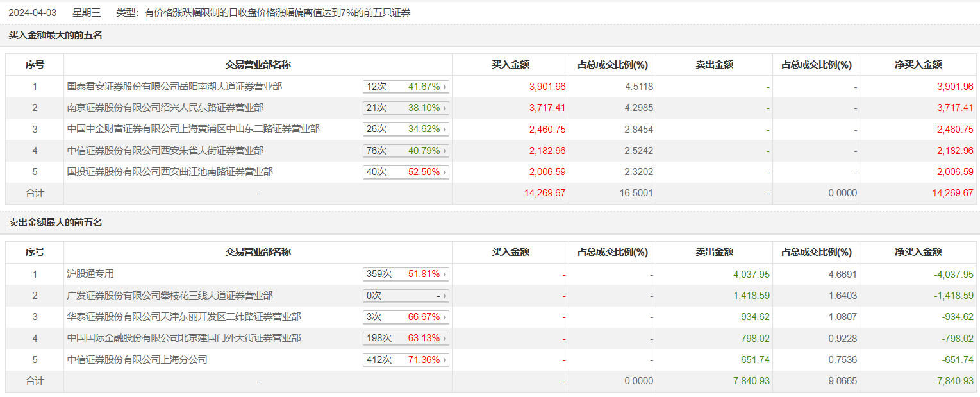Click 国投证券西安曲江池南路证券营业部 name
This screenshot has height=397, width=980.
(x=170, y=172)
